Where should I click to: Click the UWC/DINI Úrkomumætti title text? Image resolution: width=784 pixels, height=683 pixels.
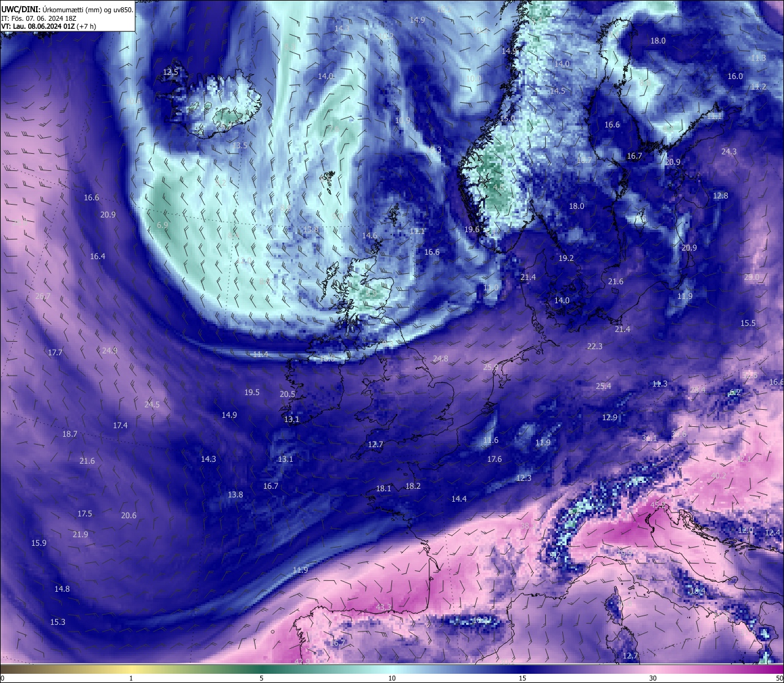[x=67, y=9]
